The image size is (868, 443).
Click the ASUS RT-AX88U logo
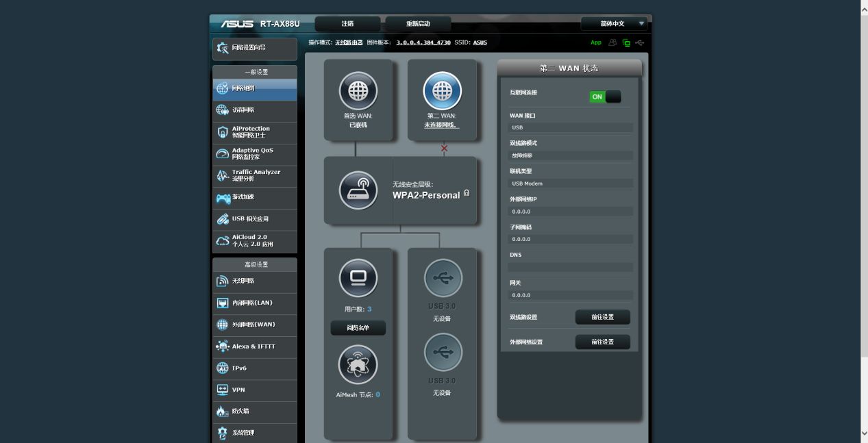(x=260, y=24)
